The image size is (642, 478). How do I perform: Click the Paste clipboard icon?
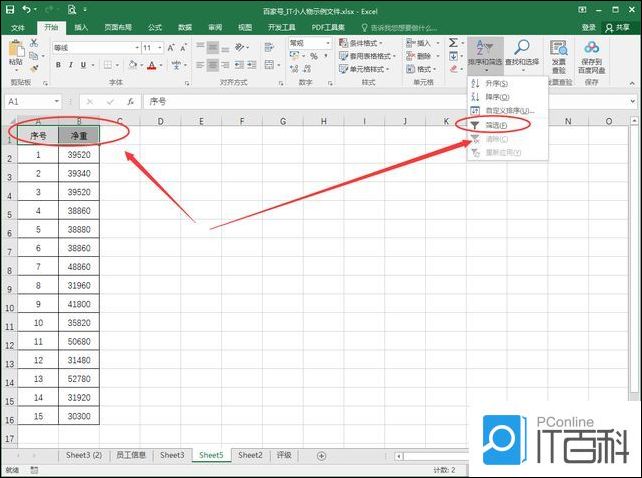pyautogui.click(x=16, y=49)
